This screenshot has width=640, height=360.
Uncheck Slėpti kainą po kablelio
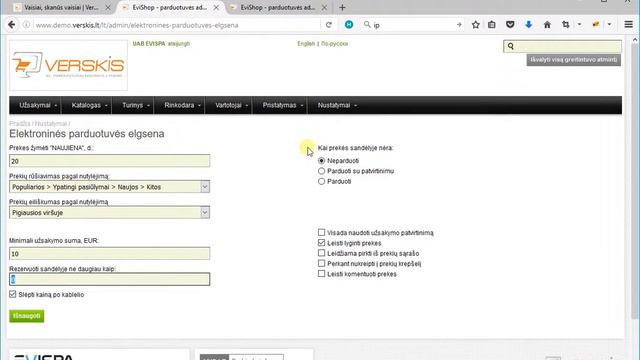13,294
